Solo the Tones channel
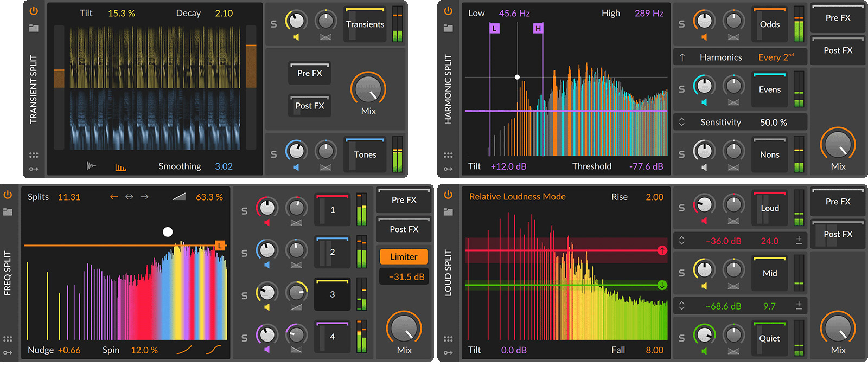This screenshot has height=367, width=868. coord(273,154)
